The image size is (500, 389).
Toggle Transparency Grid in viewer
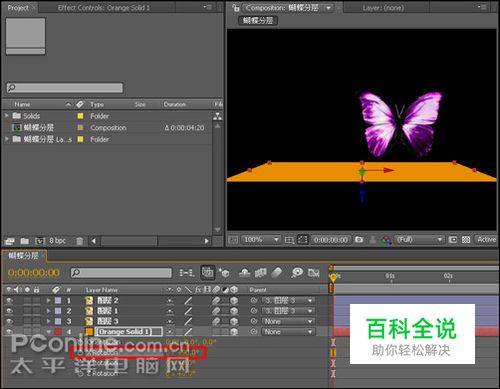(466, 239)
